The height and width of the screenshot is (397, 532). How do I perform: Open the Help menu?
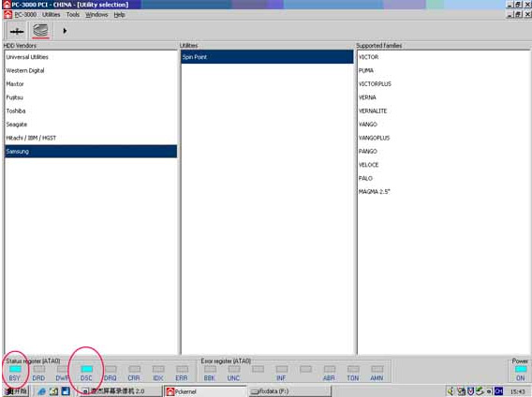[x=119, y=15]
